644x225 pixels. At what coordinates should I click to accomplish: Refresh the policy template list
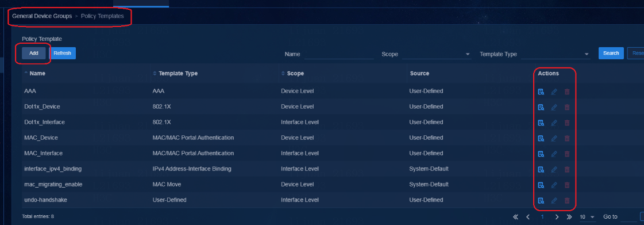tap(63, 53)
